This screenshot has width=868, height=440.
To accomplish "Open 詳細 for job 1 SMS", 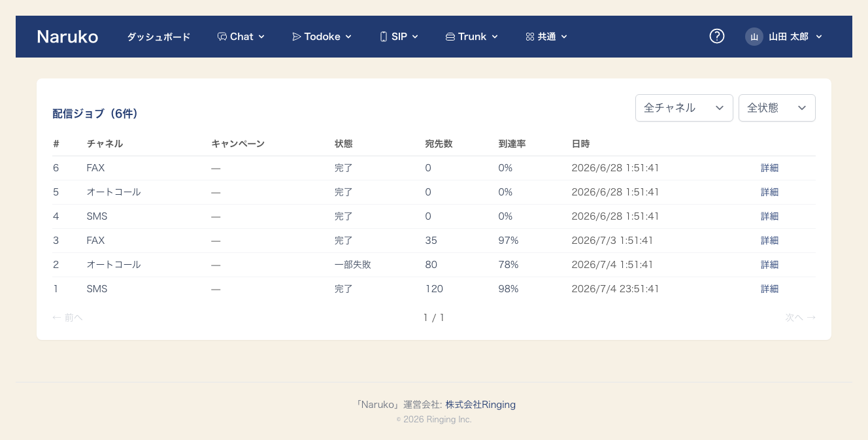I will click(770, 289).
